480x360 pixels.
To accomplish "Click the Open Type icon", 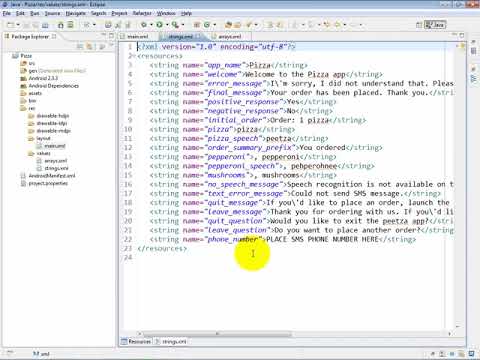I will 228,25.
